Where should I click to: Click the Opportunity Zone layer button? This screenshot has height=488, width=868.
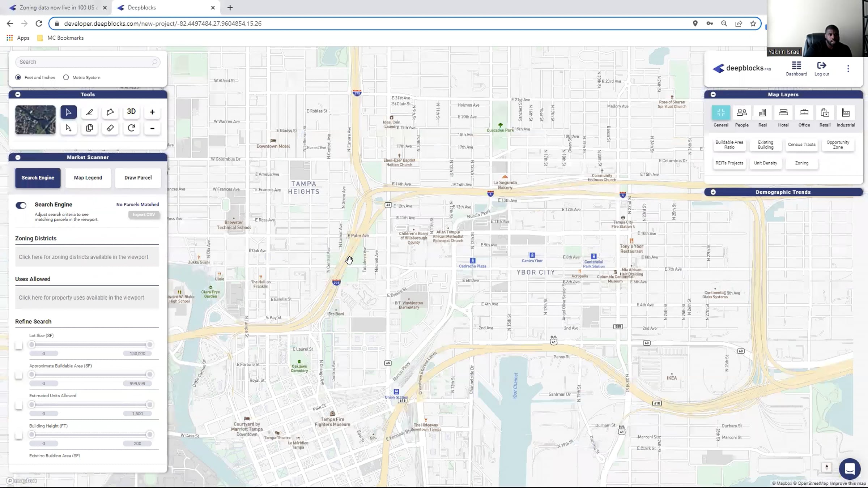pyautogui.click(x=838, y=145)
